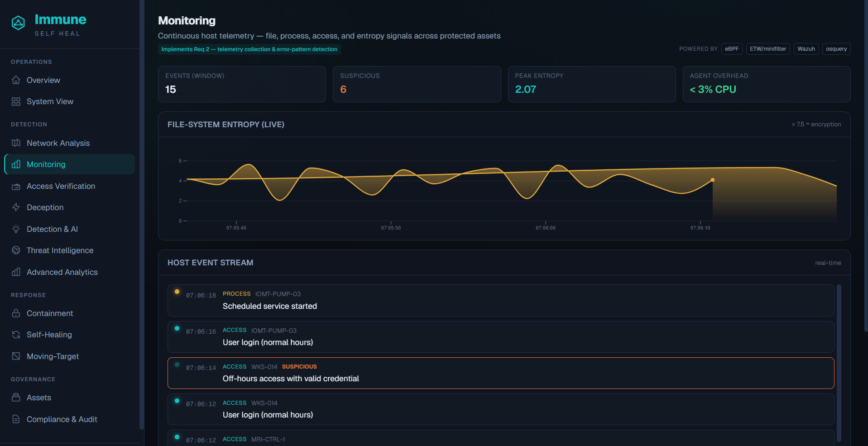868x446 pixels.
Task: Click the Access Verification icon
Action: 16,186
